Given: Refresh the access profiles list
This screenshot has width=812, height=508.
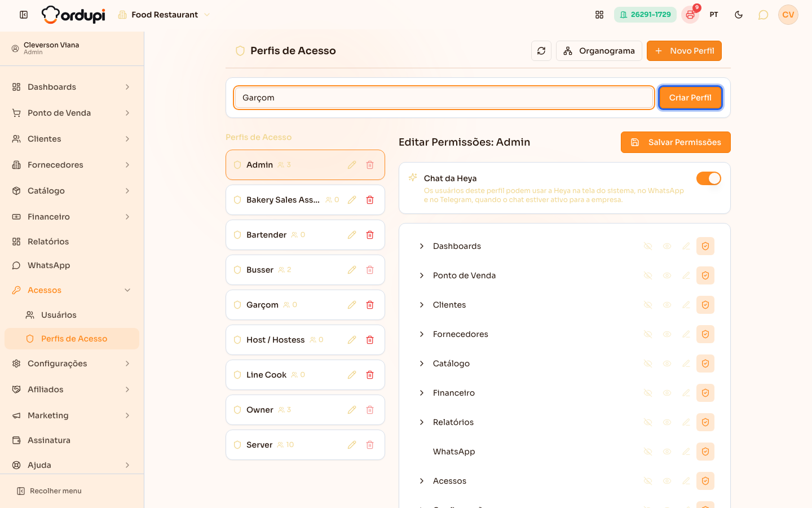Looking at the screenshot, I should pyautogui.click(x=541, y=51).
